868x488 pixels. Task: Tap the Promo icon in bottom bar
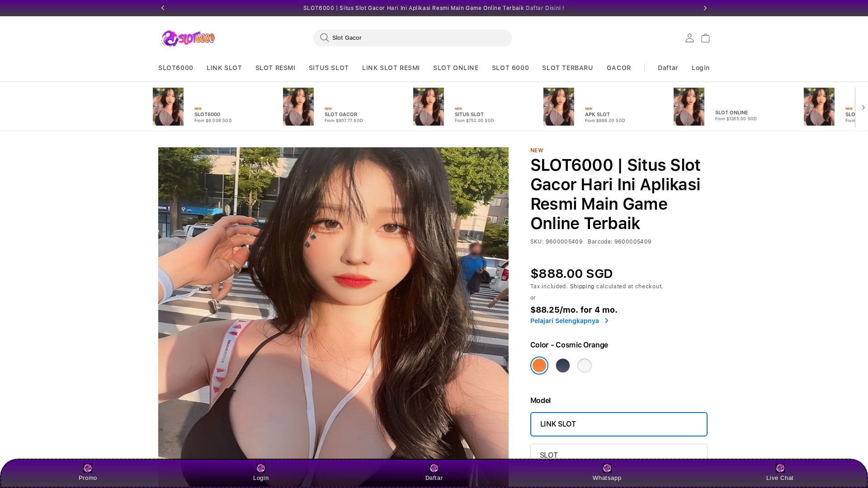[88, 468]
